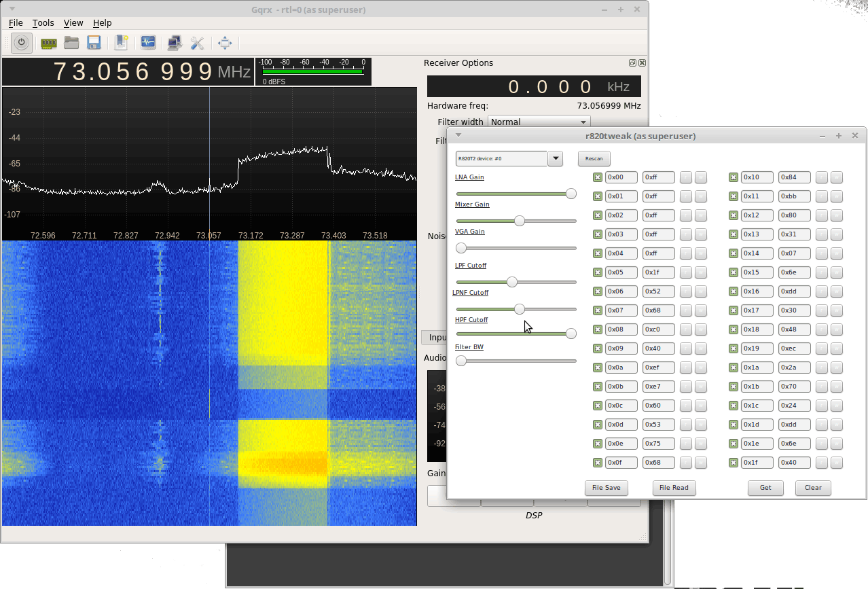Open the Filter width Normal dropdown
This screenshot has width=868, height=589.
[x=539, y=122]
